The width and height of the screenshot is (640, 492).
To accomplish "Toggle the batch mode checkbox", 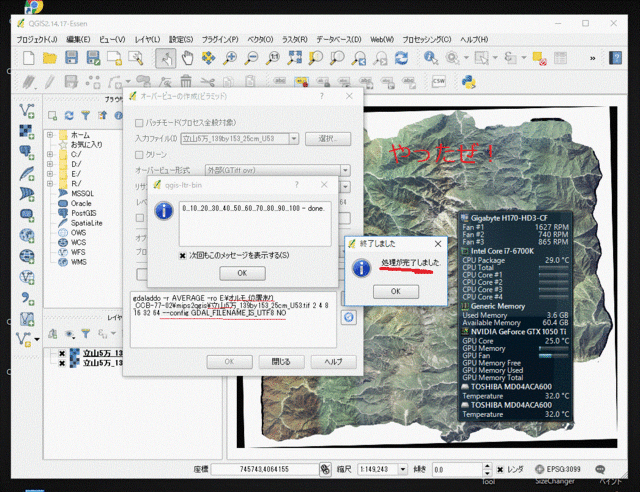I will [139, 122].
